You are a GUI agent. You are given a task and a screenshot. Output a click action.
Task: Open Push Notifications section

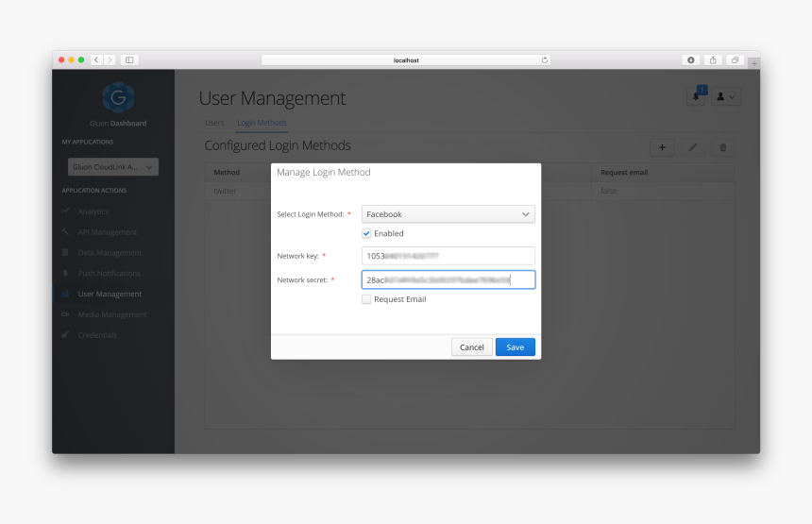click(x=109, y=274)
